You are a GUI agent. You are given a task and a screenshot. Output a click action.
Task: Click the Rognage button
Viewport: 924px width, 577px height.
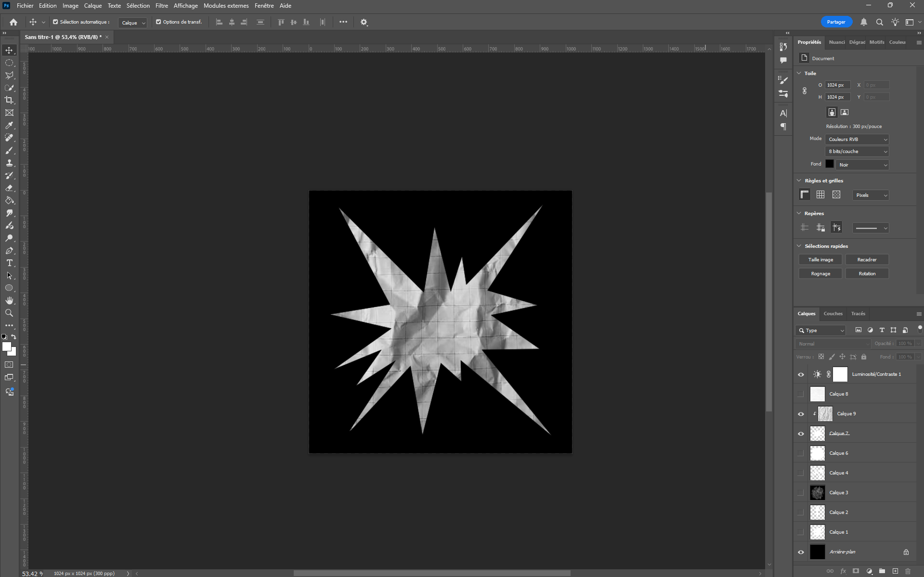coord(820,273)
